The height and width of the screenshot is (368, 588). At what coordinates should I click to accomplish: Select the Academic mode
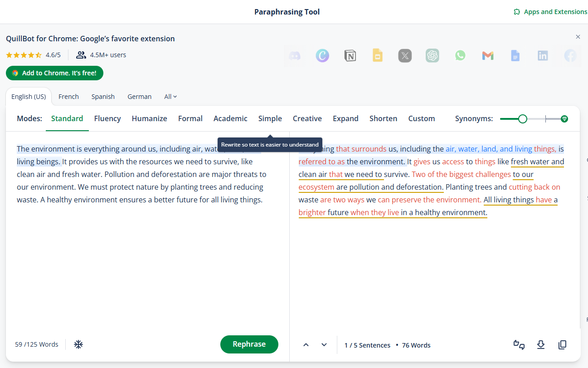(x=230, y=118)
